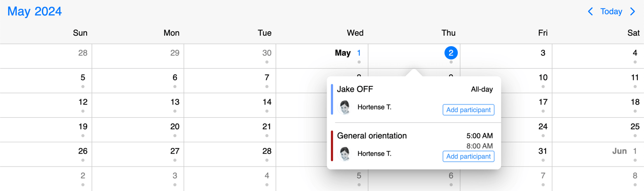
Task: Go to next month with right chevron
Action: pyautogui.click(x=633, y=11)
